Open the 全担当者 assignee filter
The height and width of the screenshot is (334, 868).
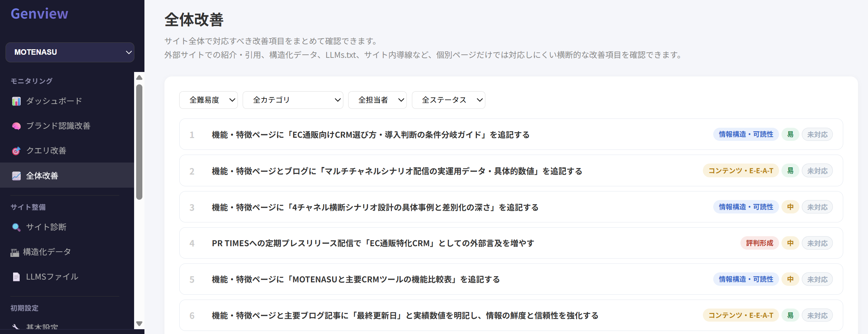coord(377,100)
